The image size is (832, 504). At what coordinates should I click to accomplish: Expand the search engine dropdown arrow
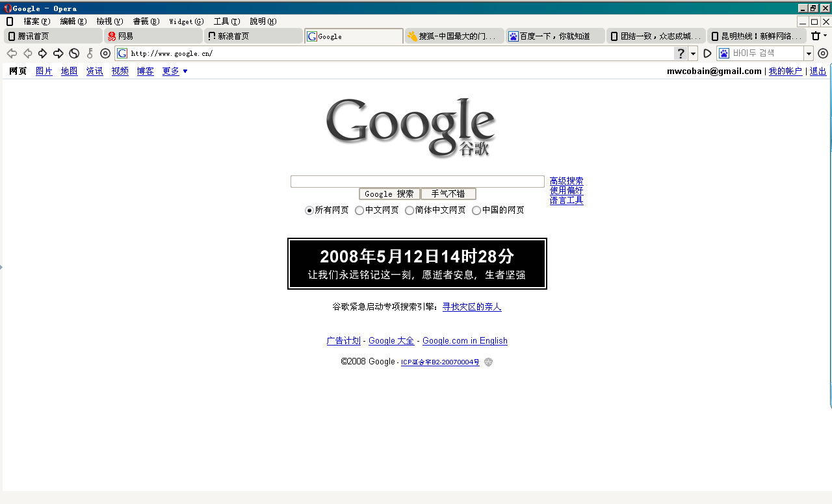coord(809,53)
